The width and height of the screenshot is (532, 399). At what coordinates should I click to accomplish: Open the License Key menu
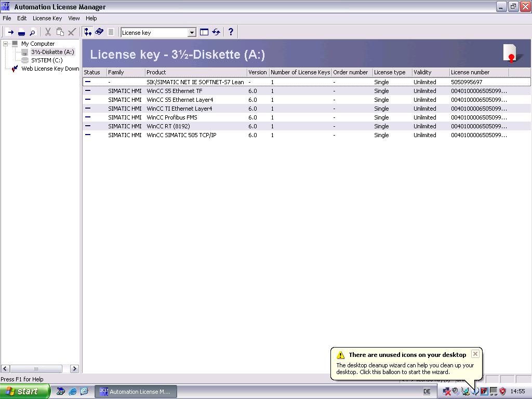[x=47, y=18]
